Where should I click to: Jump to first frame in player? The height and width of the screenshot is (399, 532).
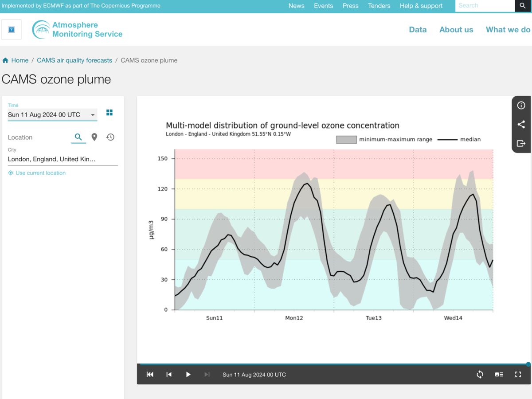[150, 375]
